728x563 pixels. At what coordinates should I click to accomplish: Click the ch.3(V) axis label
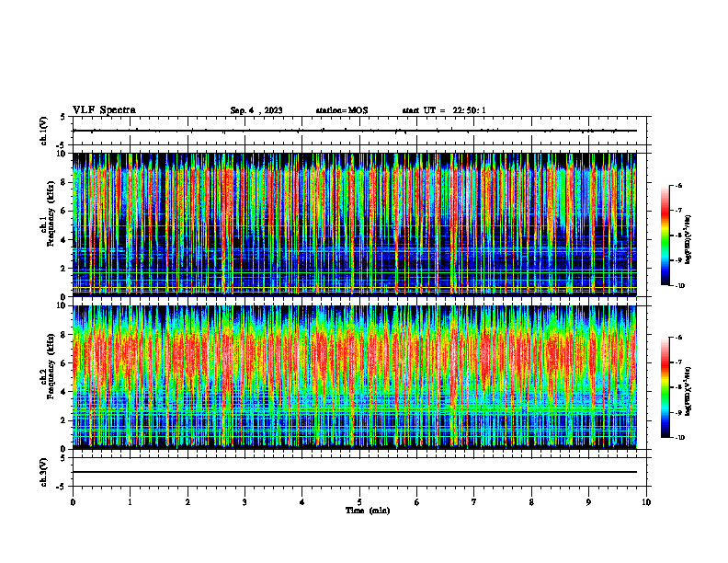pyautogui.click(x=44, y=472)
